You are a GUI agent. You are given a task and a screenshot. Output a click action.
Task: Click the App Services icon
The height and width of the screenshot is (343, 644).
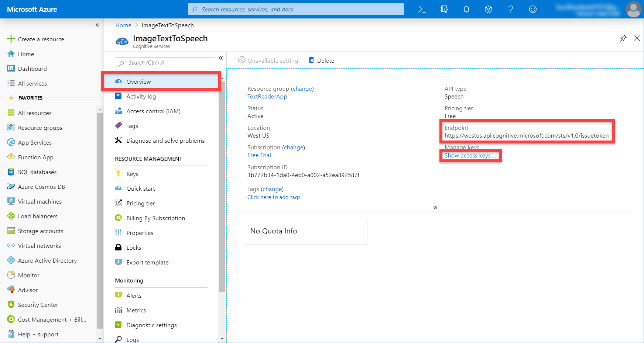tap(11, 142)
